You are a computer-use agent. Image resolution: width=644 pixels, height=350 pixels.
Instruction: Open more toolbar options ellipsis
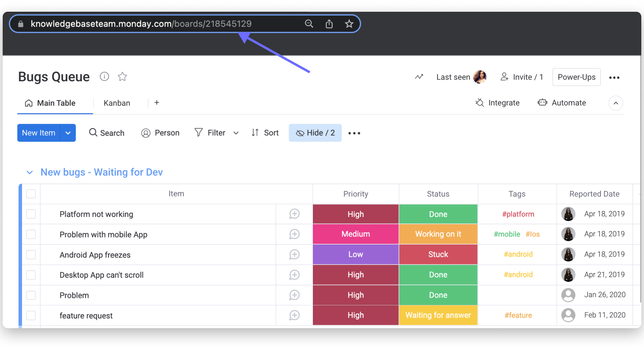[354, 133]
